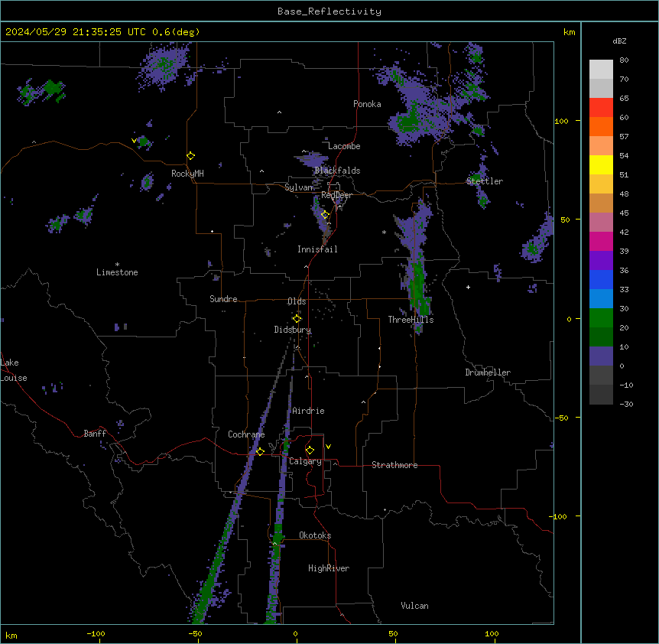This screenshot has width=659, height=644.
Task: Click the yellow v marker east of Calgary
Action: tap(328, 447)
